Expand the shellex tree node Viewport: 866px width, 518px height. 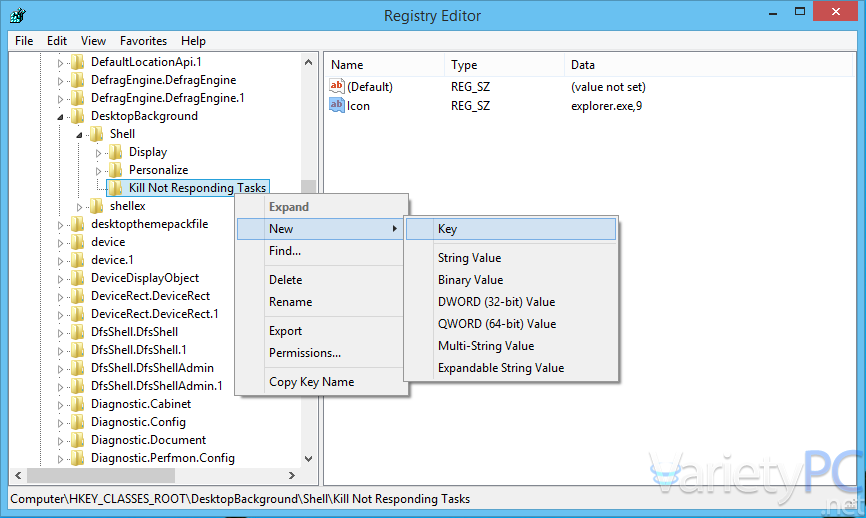80,207
